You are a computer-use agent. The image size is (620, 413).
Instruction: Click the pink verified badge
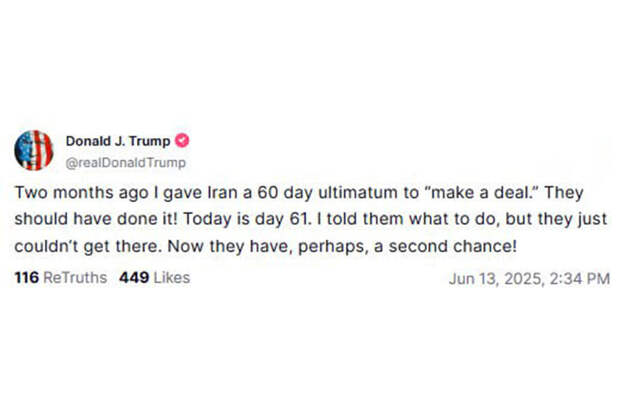[x=182, y=140]
